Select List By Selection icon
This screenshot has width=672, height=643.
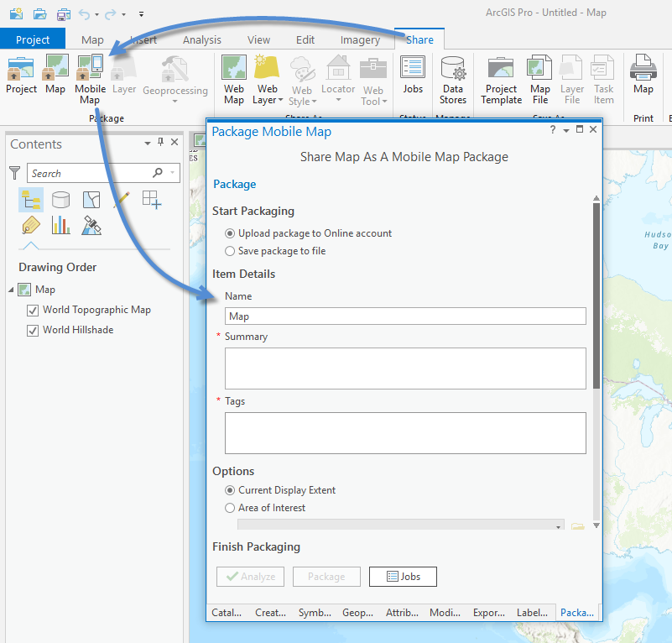[91, 200]
